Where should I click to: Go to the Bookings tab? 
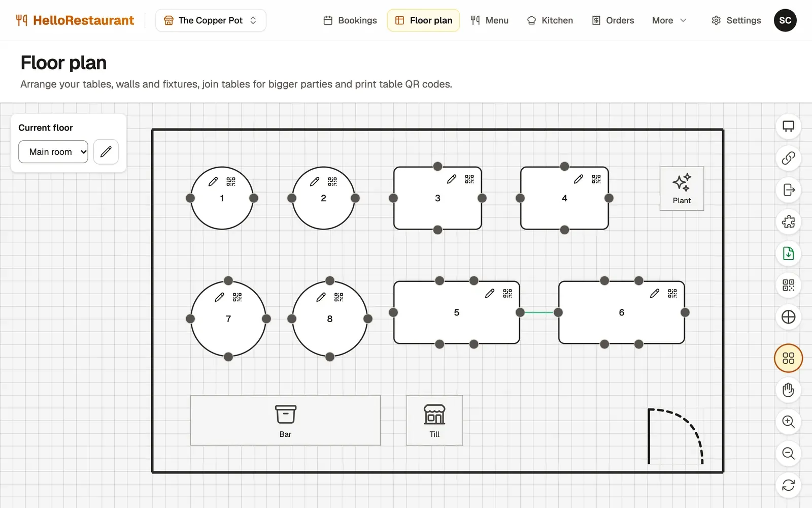click(x=350, y=20)
